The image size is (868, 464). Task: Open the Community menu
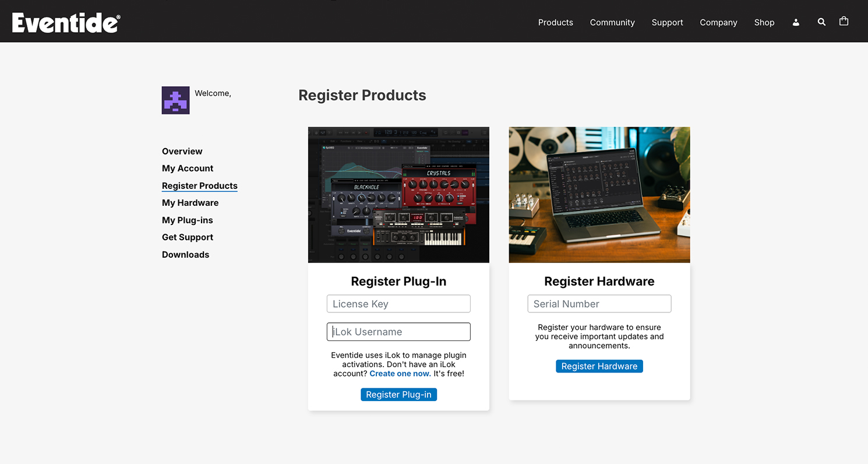[x=612, y=22]
